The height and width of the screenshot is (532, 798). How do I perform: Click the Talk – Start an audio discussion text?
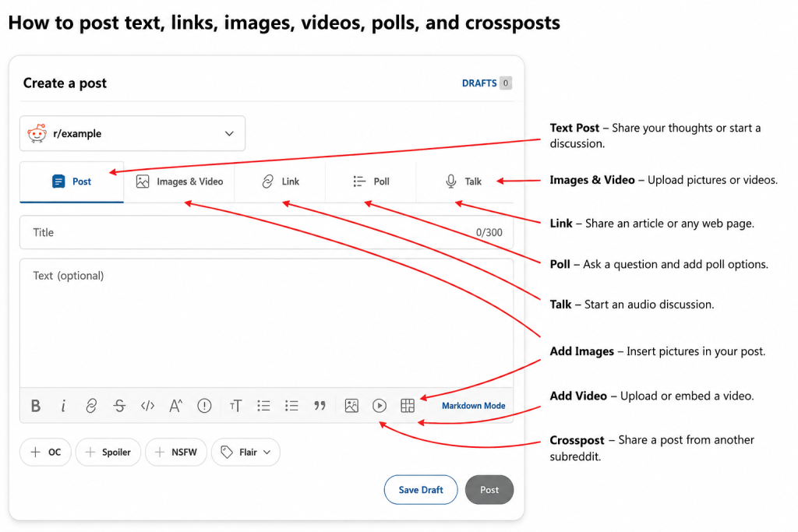[631, 304]
